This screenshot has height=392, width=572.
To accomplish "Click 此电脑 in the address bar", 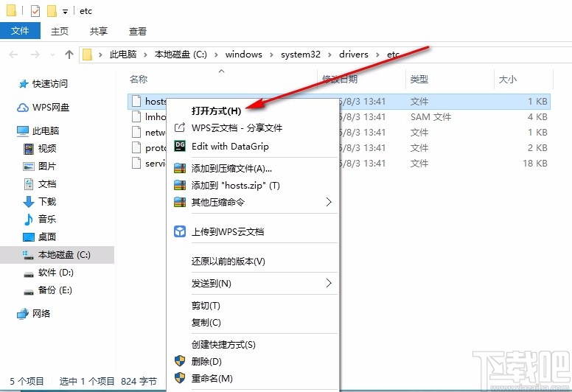I will tap(123, 55).
